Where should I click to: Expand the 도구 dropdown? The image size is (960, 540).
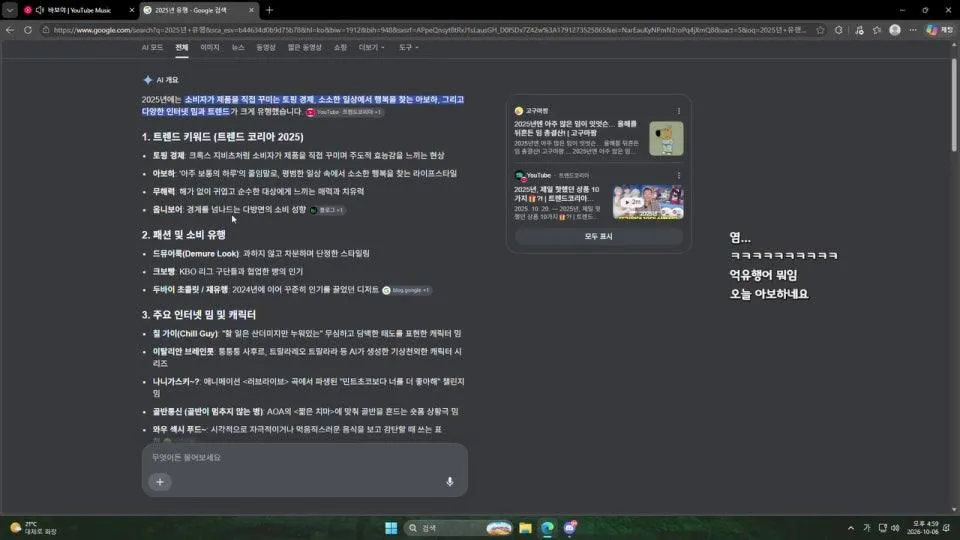[408, 47]
